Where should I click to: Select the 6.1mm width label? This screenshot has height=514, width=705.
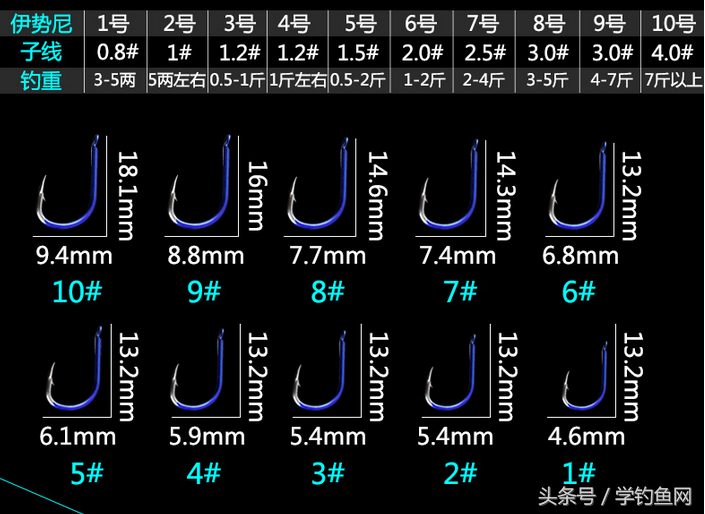(x=77, y=437)
